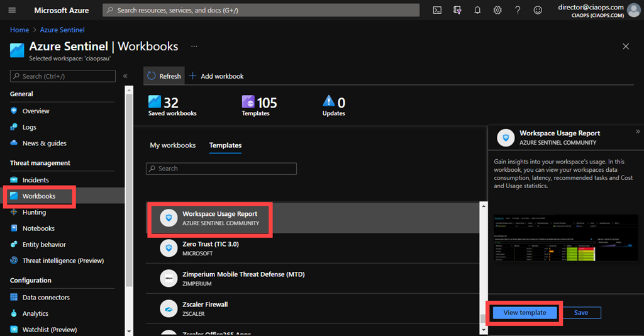Click the help question mark icon
This screenshot has width=644, height=336.
pos(518,10)
